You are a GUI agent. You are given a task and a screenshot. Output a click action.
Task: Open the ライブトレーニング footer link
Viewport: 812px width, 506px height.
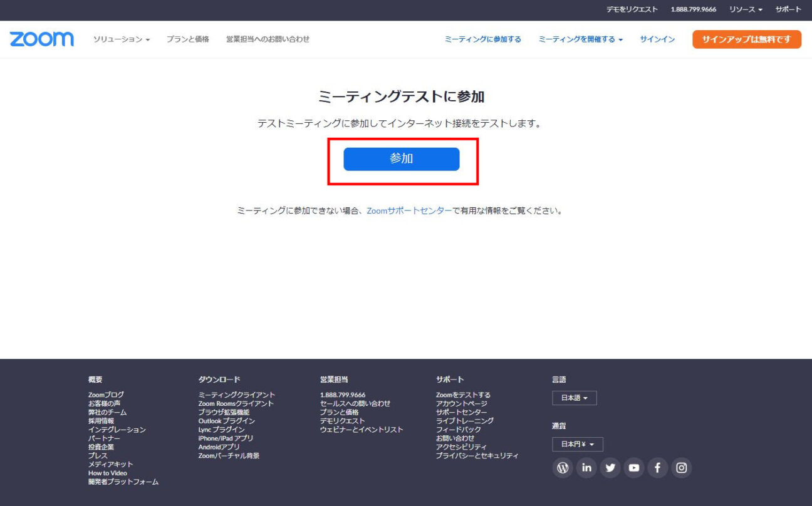tap(465, 421)
